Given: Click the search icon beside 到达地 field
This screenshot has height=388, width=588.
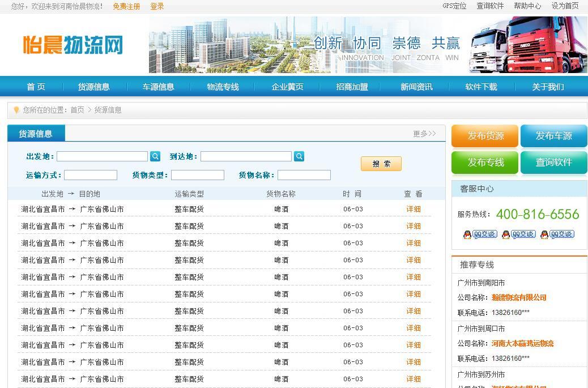Looking at the screenshot, I should 299,156.
